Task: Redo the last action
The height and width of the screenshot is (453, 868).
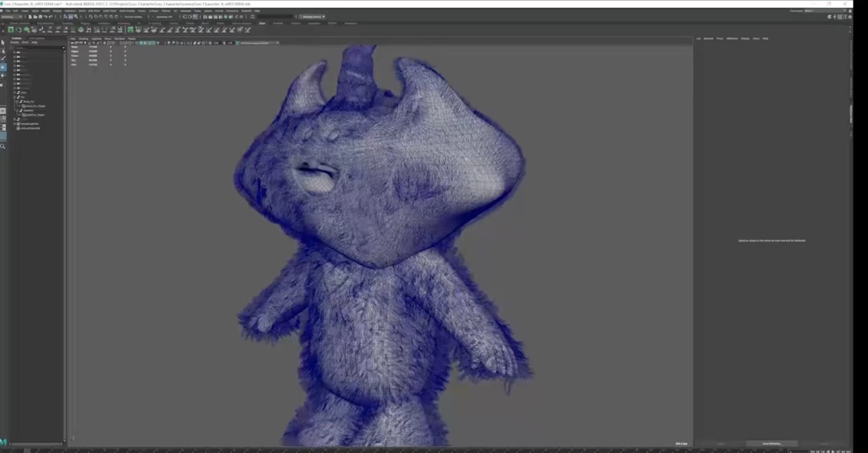Action: [x=51, y=16]
